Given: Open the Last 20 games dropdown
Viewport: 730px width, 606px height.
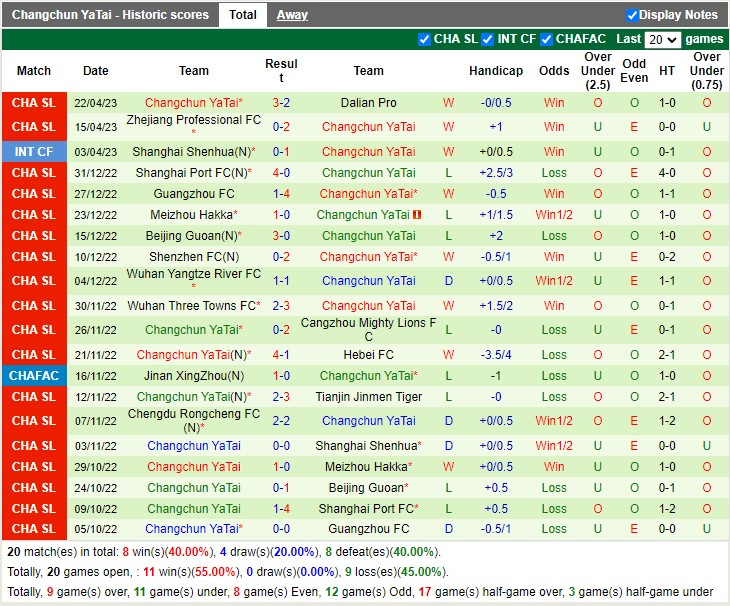Looking at the screenshot, I should pyautogui.click(x=662, y=40).
